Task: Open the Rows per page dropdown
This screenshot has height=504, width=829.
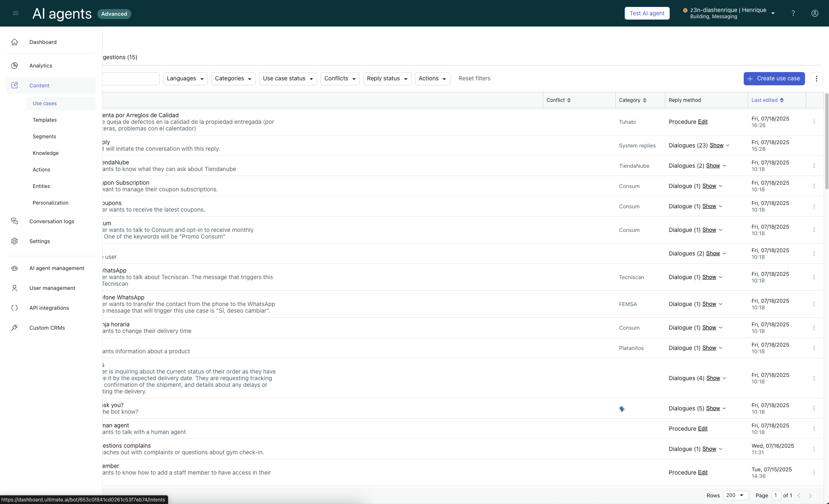Action: click(x=735, y=495)
